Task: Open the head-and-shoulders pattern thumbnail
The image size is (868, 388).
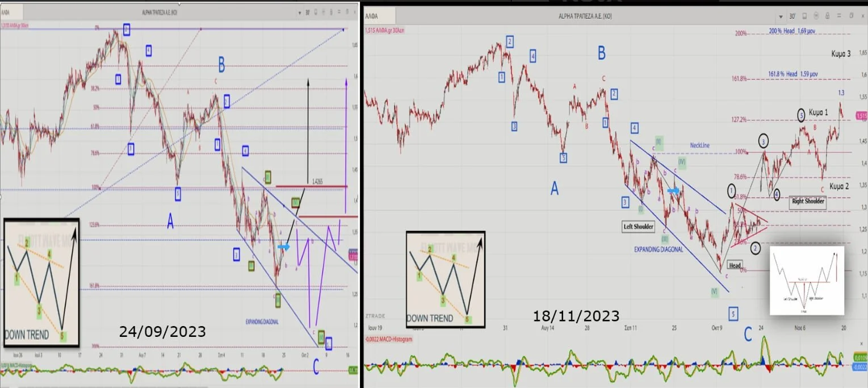Action: coord(807,280)
